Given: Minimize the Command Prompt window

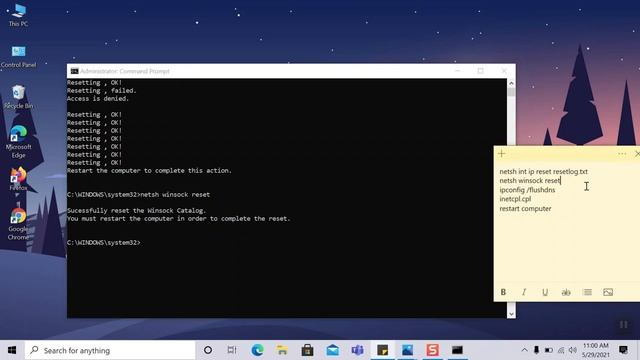Looking at the screenshot, I should (458, 71).
